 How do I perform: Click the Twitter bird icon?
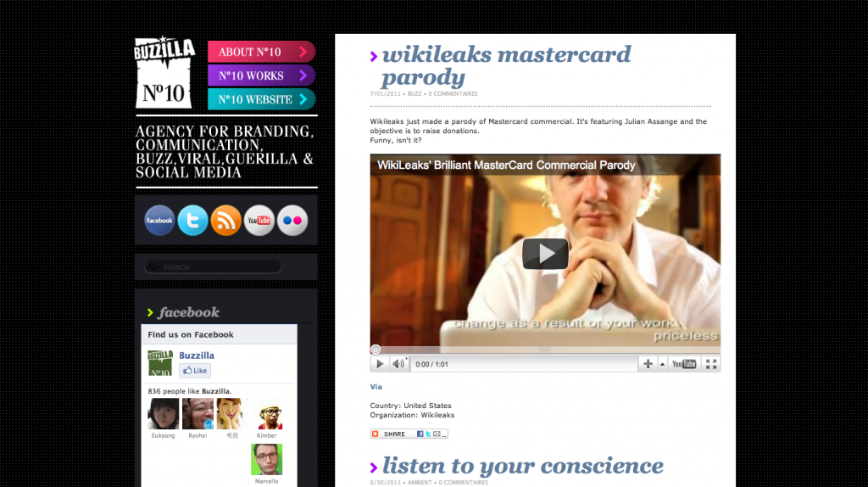pos(193,221)
